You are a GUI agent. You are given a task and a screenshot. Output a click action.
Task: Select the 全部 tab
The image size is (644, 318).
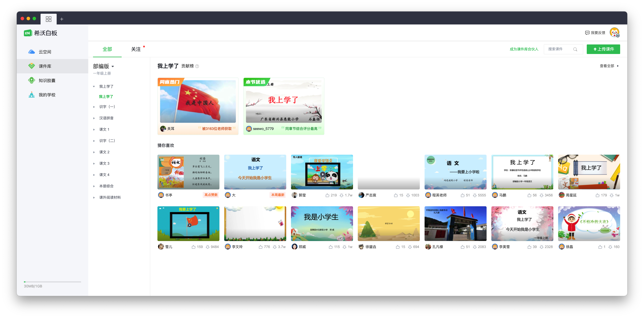click(107, 49)
